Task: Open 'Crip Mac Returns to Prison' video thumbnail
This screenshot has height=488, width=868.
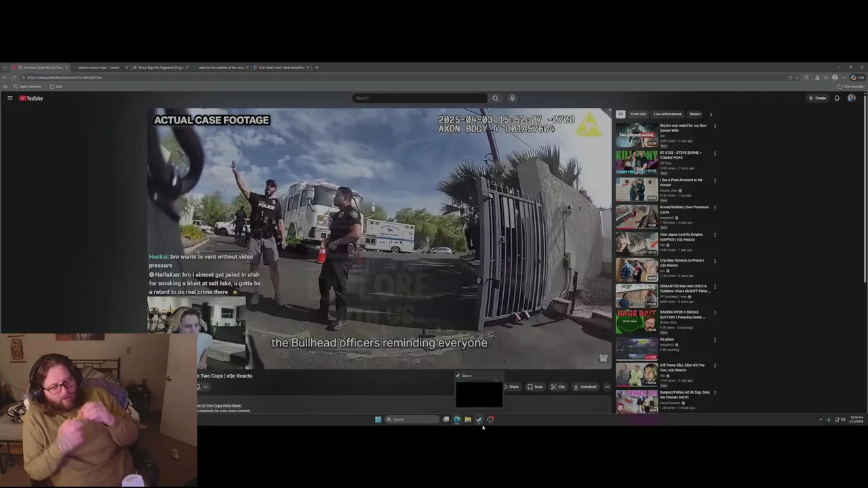Action: click(636, 270)
